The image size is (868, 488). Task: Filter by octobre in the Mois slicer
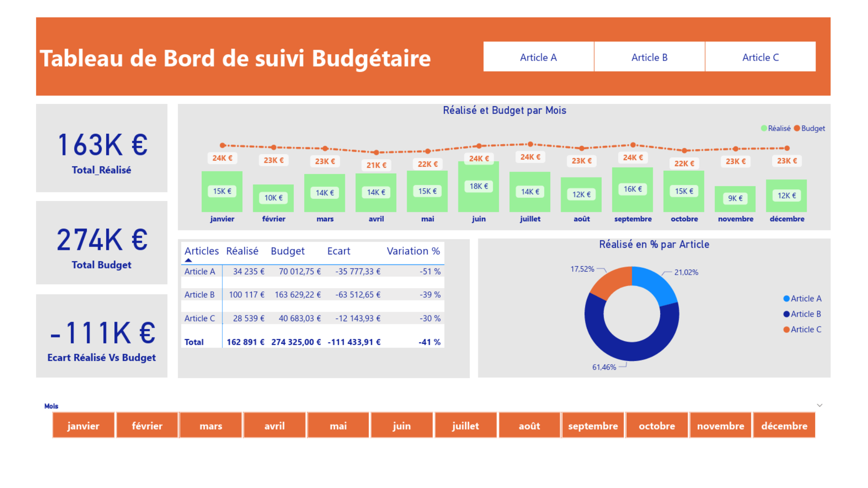pos(657,425)
